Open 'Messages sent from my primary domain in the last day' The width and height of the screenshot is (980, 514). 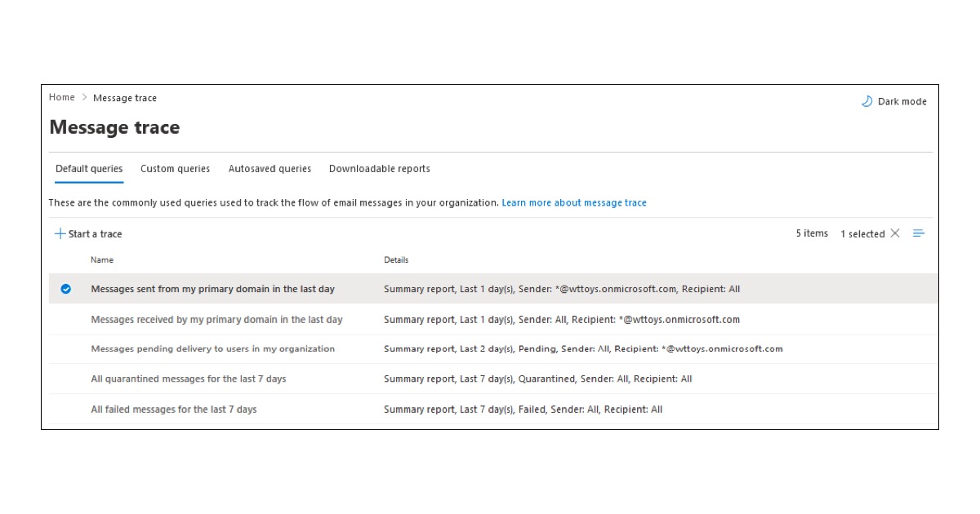[x=213, y=289]
